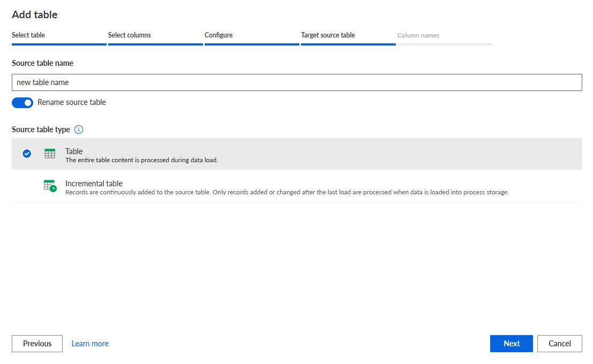This screenshot has height=364, width=593.
Task: Open the Column names step
Action: [x=418, y=35]
